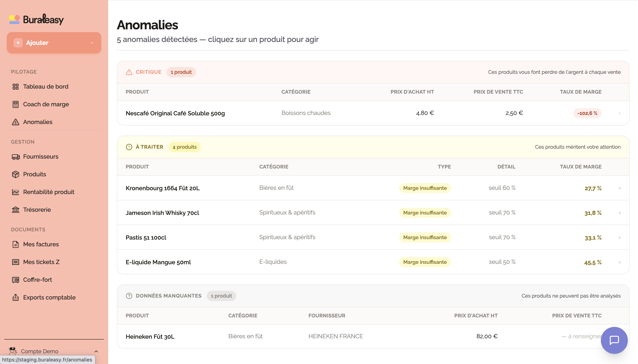The image size is (638, 364).
Task: Click the Rentabilité produit chart icon
Action: point(15,192)
